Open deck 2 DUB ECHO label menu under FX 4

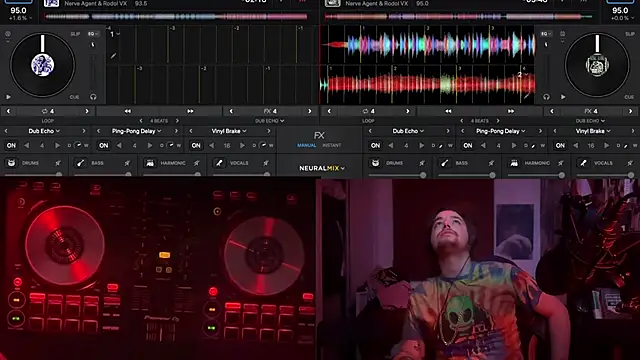[x=590, y=121]
